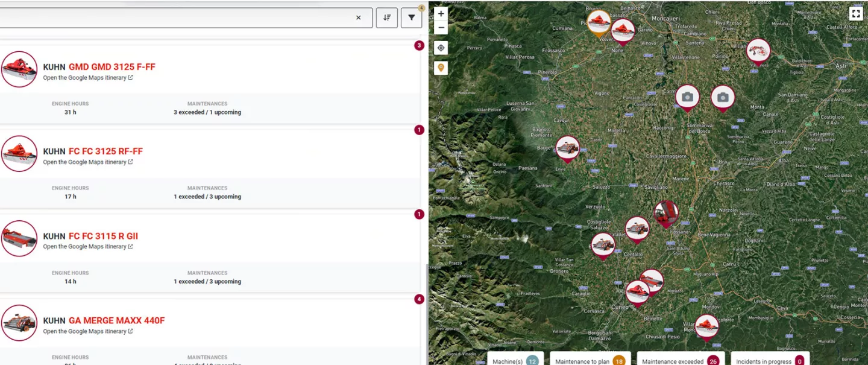
Task: Select the machine marker near Mondovì
Action: tap(706, 328)
